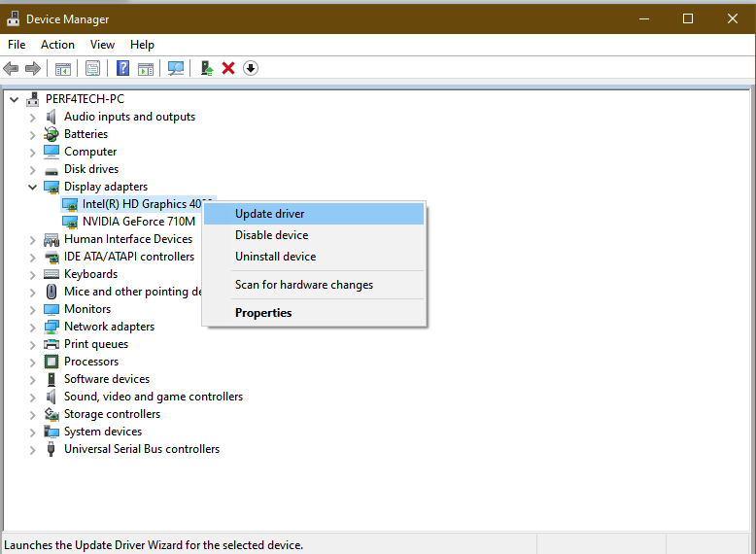756x554 pixels.
Task: Click the Update device driver toolbar icon
Action: (207, 68)
